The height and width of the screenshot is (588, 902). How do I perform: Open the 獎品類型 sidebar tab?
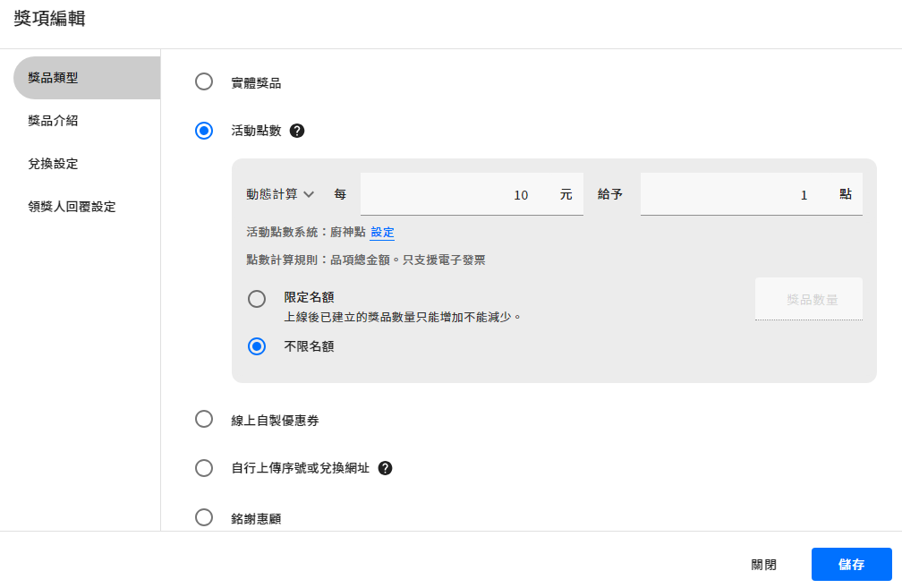pos(87,78)
